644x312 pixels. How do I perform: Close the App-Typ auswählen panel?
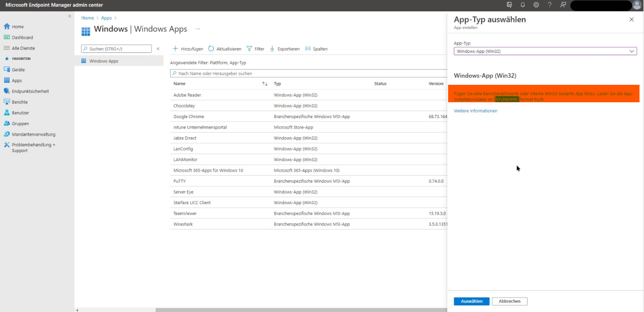[631, 20]
